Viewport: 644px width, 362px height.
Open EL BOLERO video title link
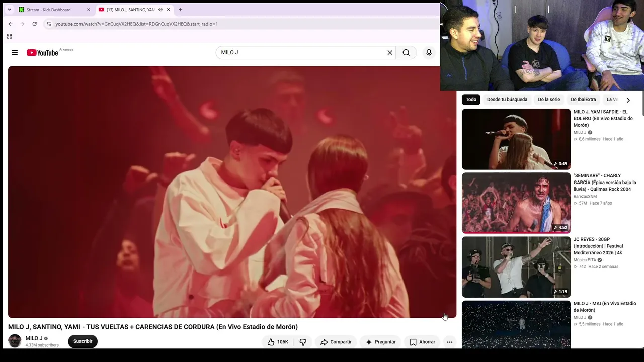pos(603,119)
